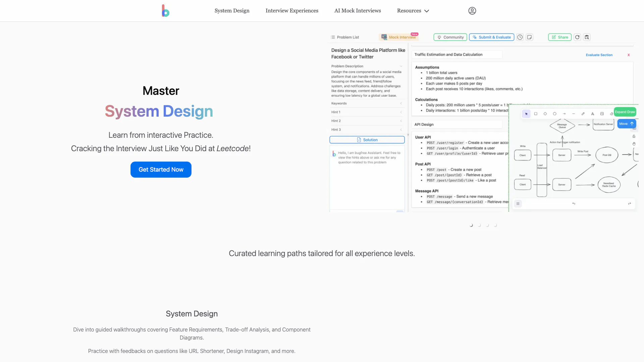Switch to the second carousel dot

click(x=479, y=225)
